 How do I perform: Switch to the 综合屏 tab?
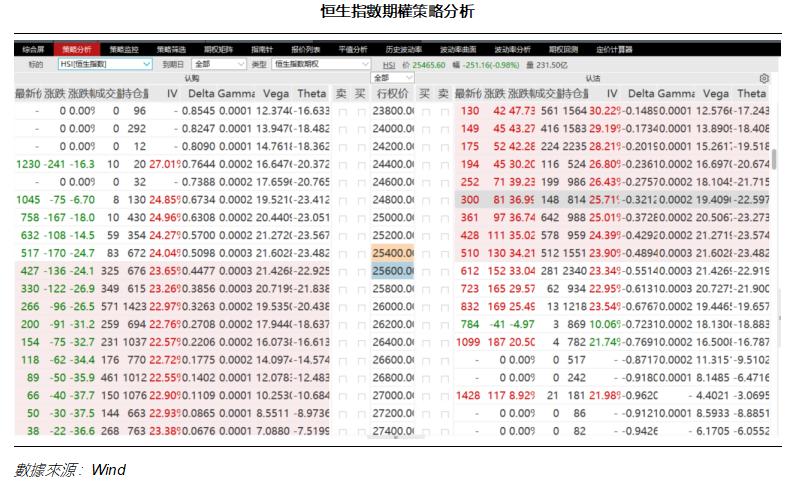pyautogui.click(x=34, y=49)
